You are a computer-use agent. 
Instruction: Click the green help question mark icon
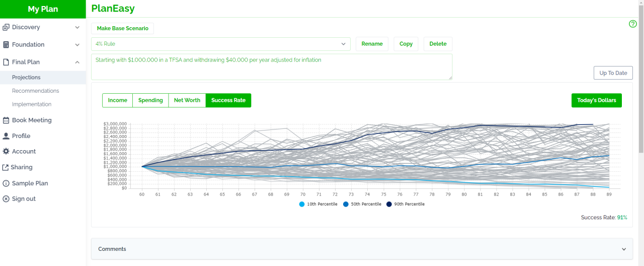click(x=633, y=24)
